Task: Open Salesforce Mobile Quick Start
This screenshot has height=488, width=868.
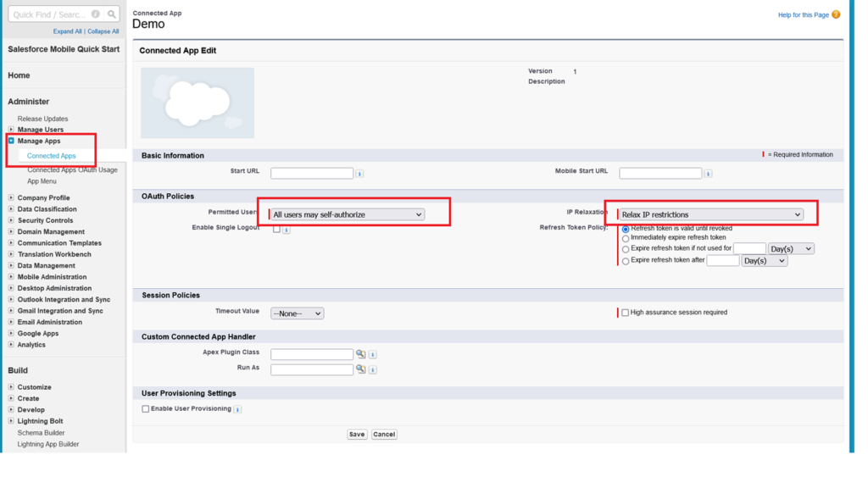Action: pyautogui.click(x=64, y=49)
